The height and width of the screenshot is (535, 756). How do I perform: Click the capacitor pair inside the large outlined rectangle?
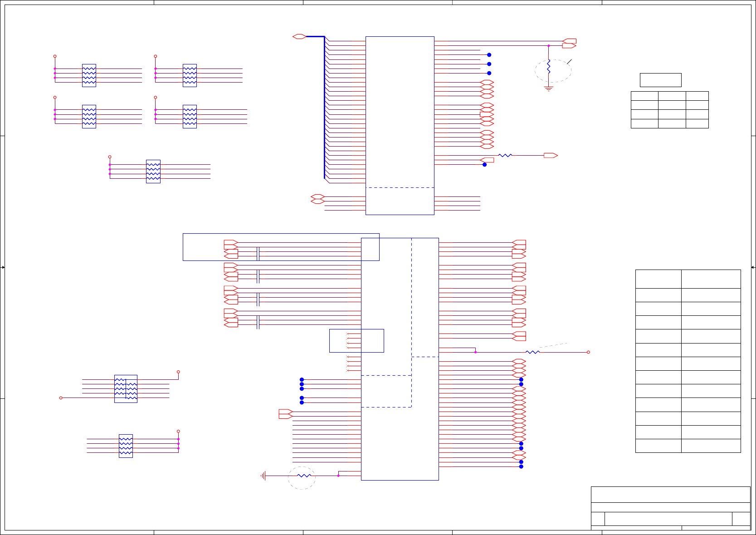click(258, 254)
